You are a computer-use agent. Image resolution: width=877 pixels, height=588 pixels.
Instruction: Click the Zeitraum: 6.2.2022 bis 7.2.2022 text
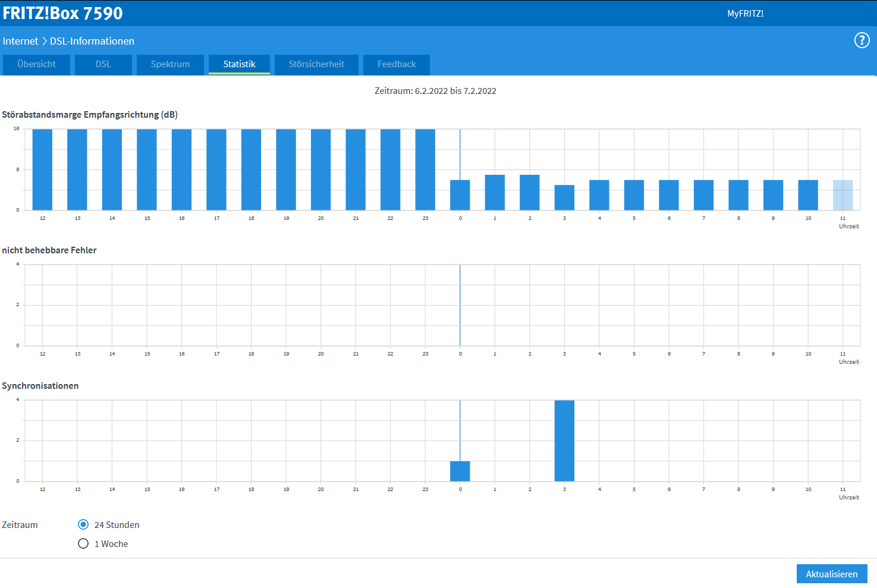coord(435,91)
